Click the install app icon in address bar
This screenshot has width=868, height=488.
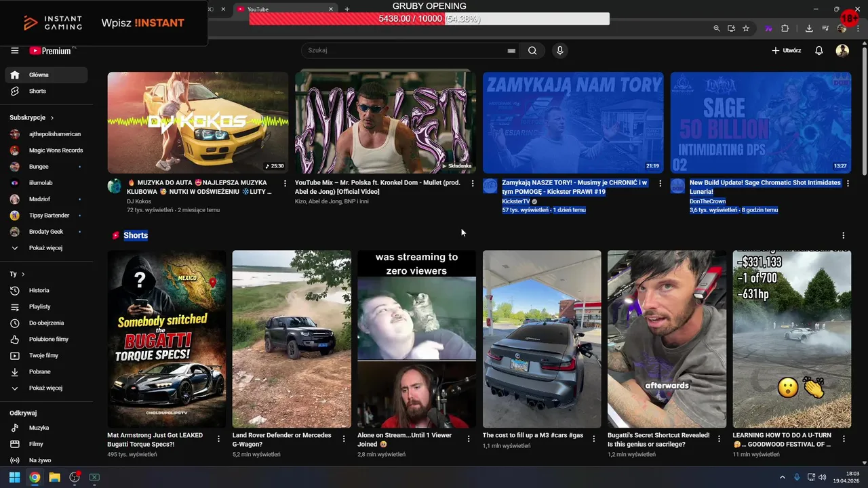pos(731,28)
